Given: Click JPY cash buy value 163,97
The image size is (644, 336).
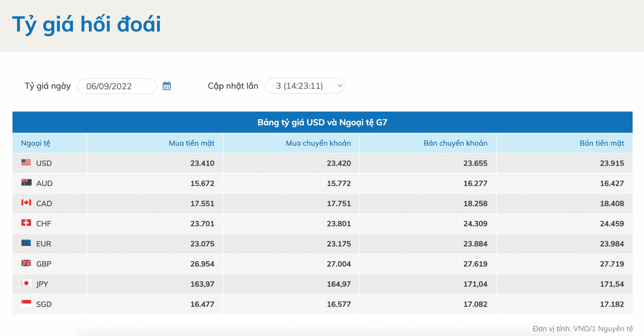Looking at the screenshot, I should [202, 284].
